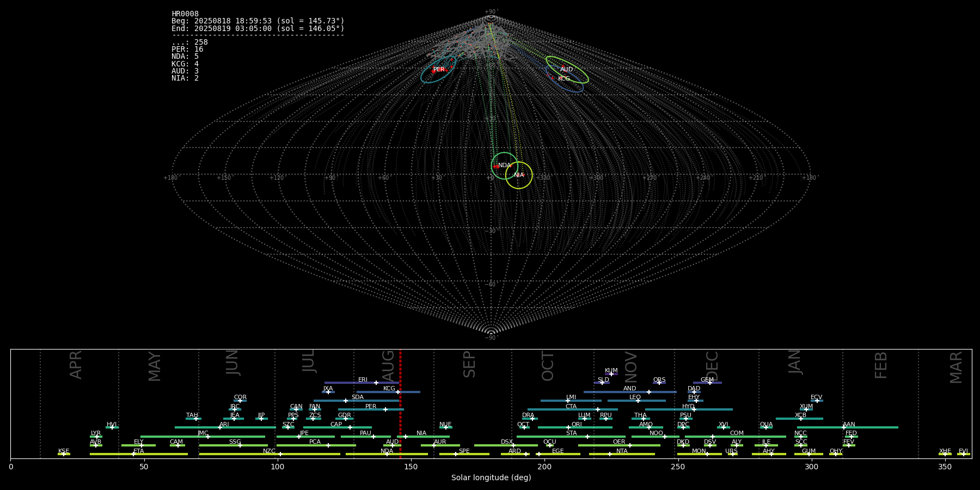Click the ECV shower label in timeline

click(x=816, y=397)
